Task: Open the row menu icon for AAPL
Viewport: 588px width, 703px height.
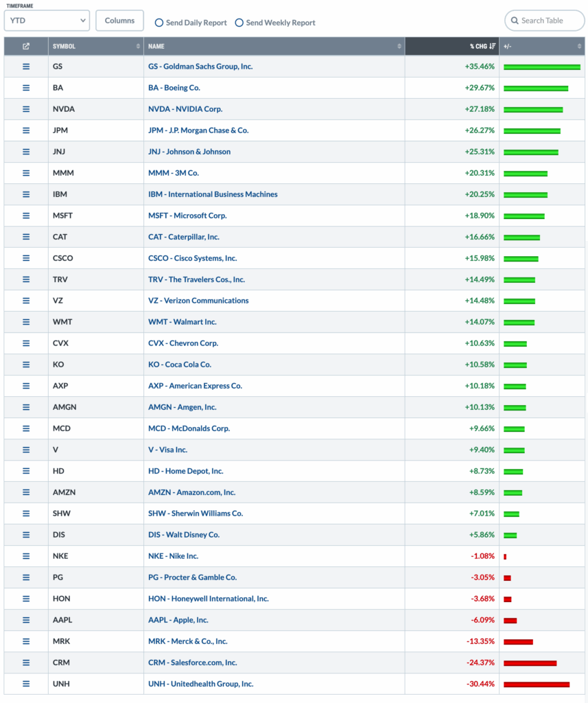Action: point(26,620)
